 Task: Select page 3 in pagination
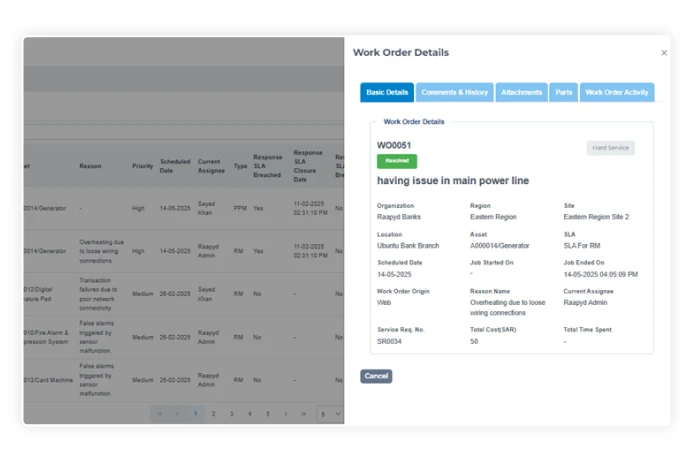pyautogui.click(x=231, y=413)
